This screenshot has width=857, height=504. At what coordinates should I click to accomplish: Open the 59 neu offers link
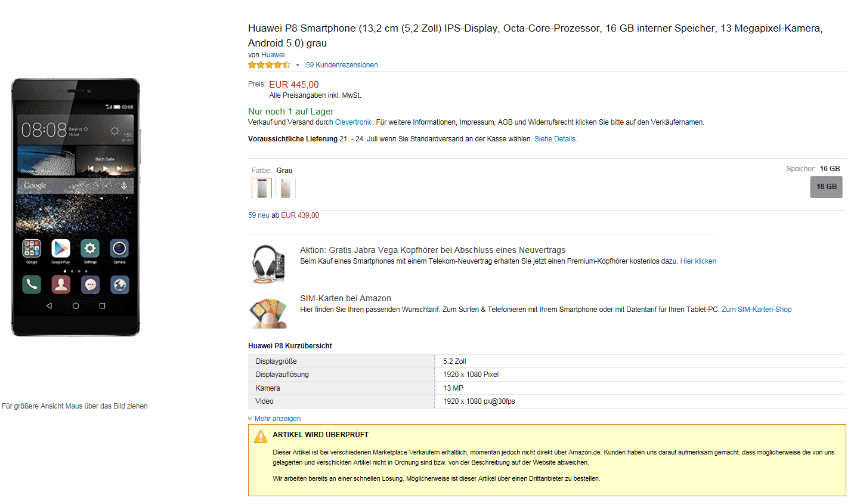(x=259, y=215)
